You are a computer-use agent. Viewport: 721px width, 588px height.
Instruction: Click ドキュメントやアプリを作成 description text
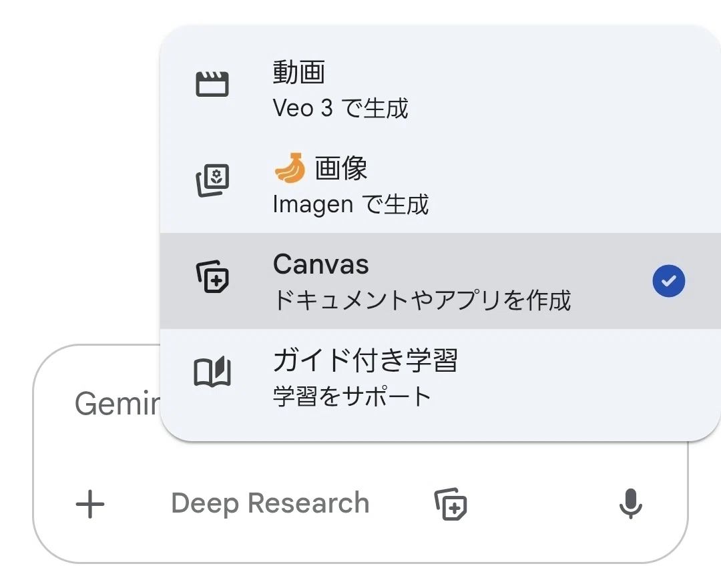click(x=422, y=300)
